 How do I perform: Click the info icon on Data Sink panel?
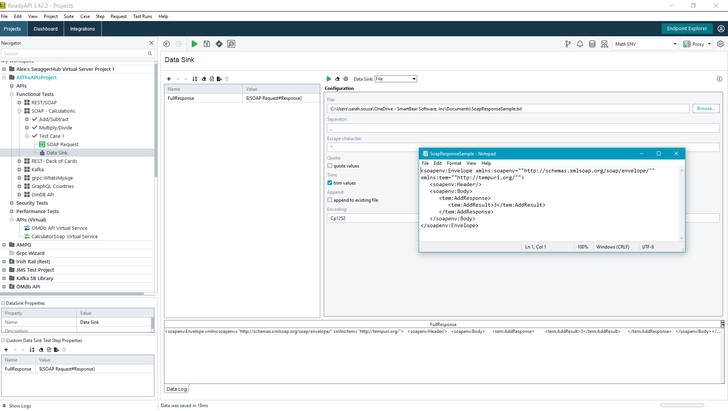coord(719,79)
